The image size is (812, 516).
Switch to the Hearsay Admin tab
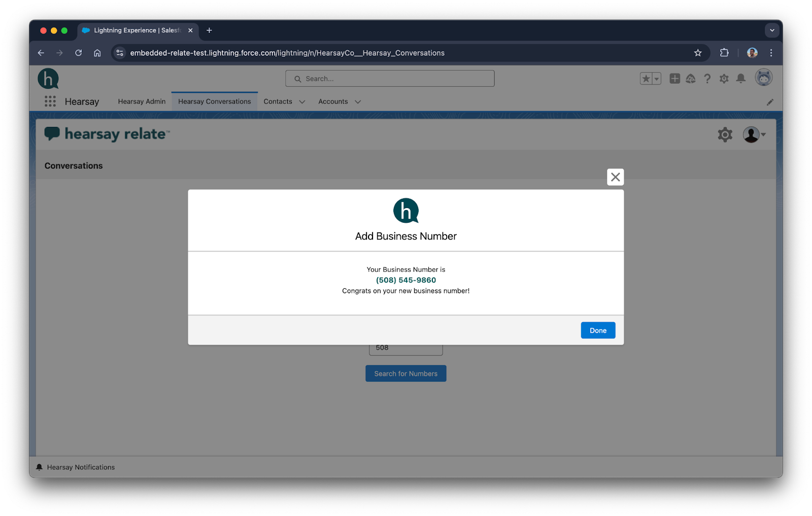[x=142, y=101]
